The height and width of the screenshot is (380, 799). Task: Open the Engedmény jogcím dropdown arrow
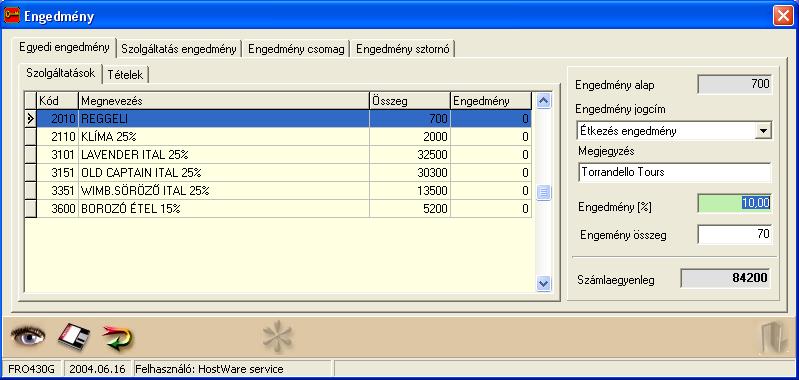(763, 130)
